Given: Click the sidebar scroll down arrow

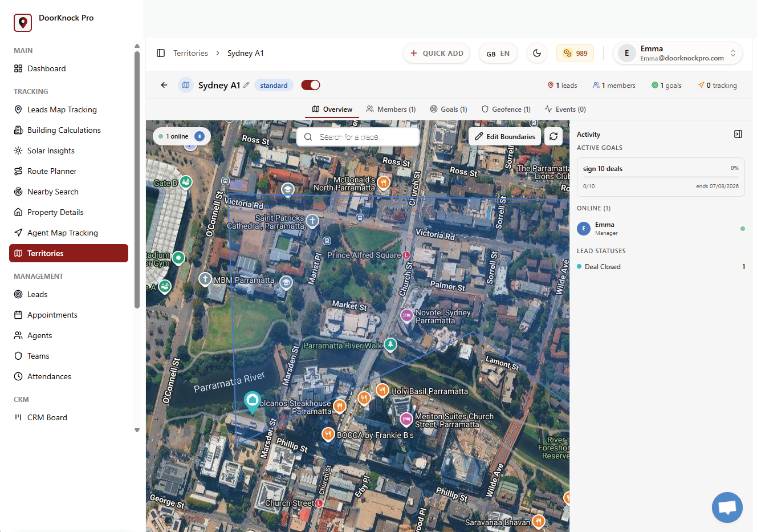Looking at the screenshot, I should pos(137,431).
